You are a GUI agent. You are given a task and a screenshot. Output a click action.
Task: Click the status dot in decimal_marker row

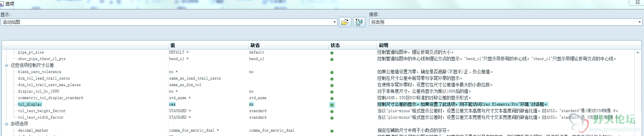tap(332, 131)
